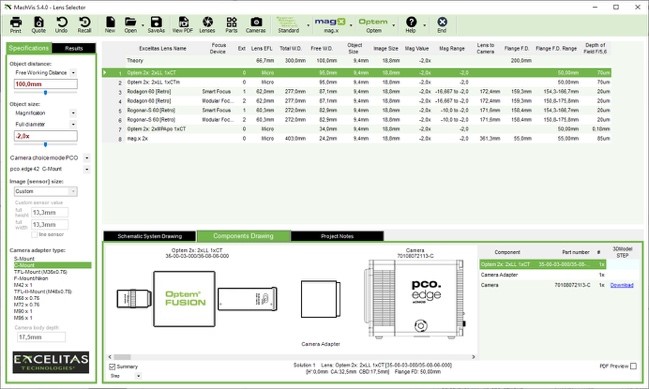Open the Lenses catalog icon
Image resolution: width=649 pixels, height=389 pixels.
tap(207, 25)
